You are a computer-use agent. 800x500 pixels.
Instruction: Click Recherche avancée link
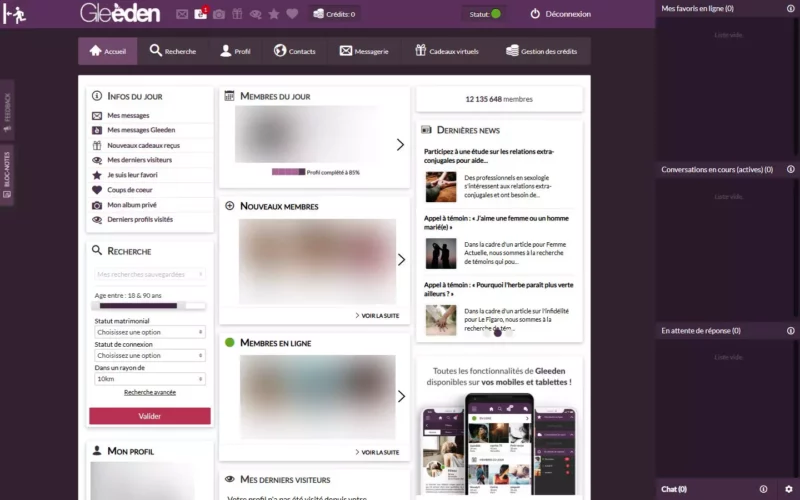150,392
